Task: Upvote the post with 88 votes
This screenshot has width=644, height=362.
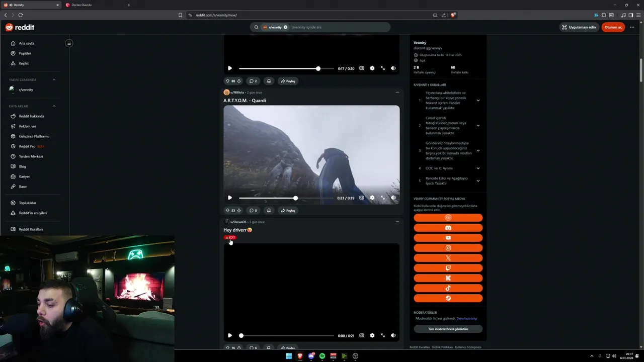Action: click(227, 81)
